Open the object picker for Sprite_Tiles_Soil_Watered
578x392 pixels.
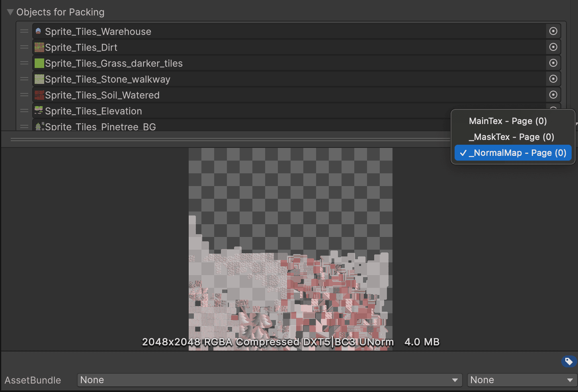coord(553,95)
